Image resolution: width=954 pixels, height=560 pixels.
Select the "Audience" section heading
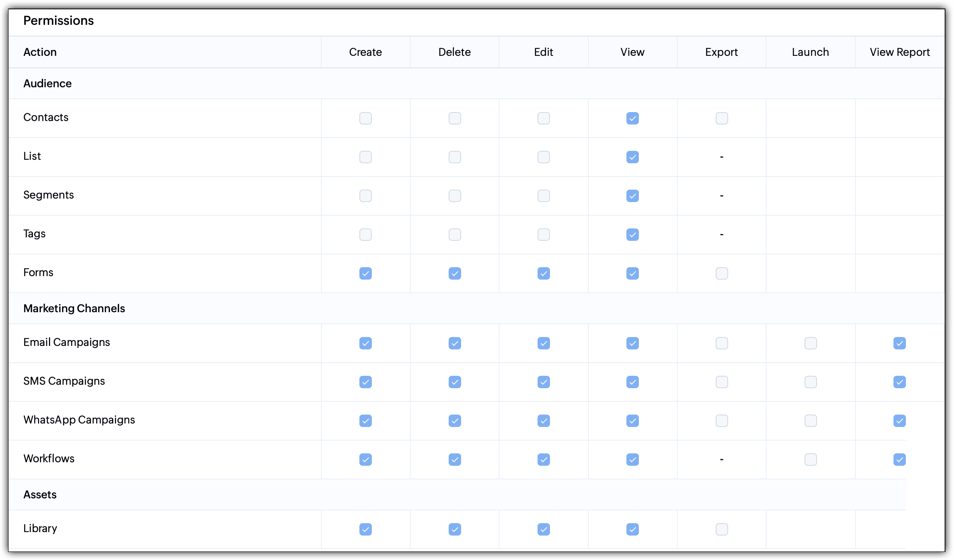pos(47,83)
